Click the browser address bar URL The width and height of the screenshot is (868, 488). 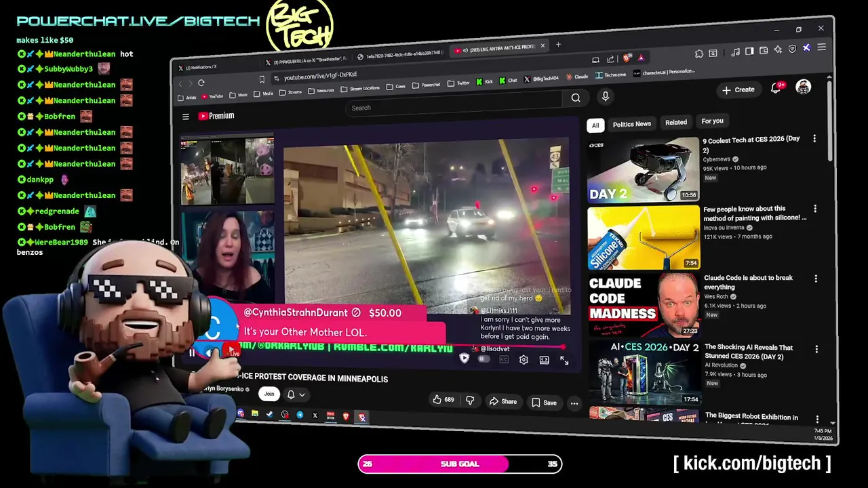click(320, 77)
